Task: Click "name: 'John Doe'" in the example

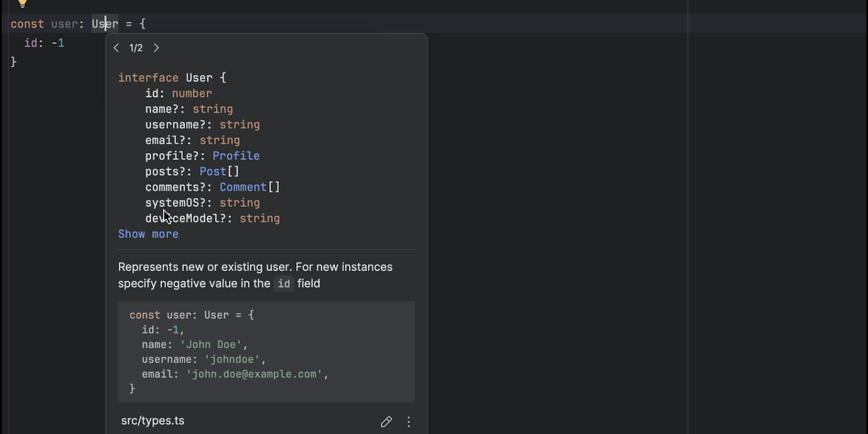Action: (x=195, y=344)
